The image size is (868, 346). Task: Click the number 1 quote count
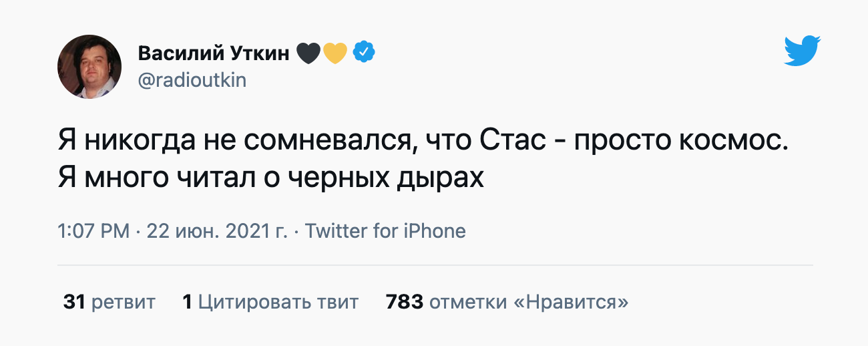(x=188, y=302)
